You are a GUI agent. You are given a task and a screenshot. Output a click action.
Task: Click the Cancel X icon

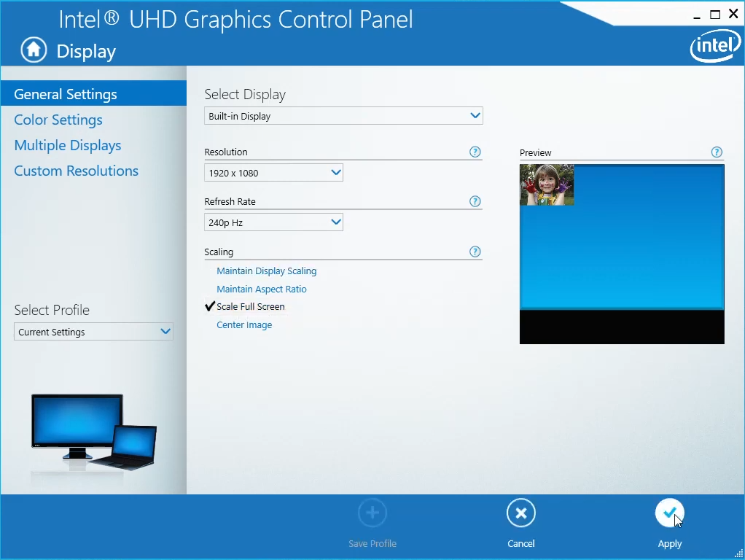(520, 513)
